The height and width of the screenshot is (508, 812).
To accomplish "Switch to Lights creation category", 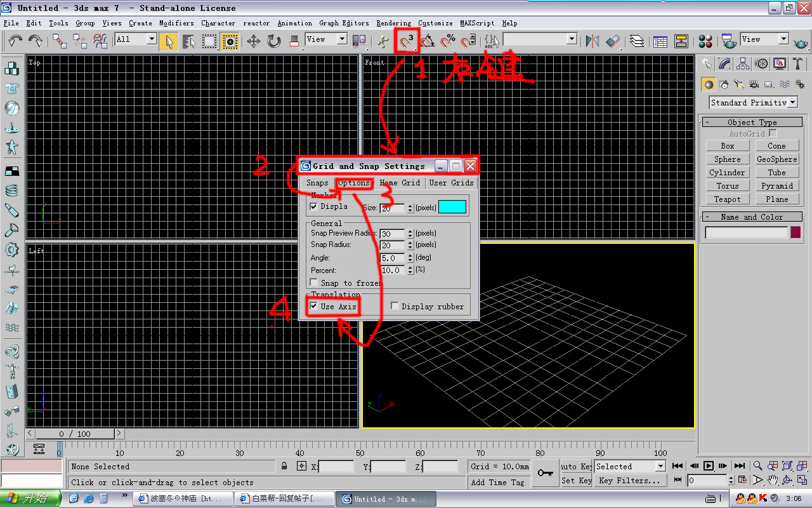I will (x=738, y=84).
